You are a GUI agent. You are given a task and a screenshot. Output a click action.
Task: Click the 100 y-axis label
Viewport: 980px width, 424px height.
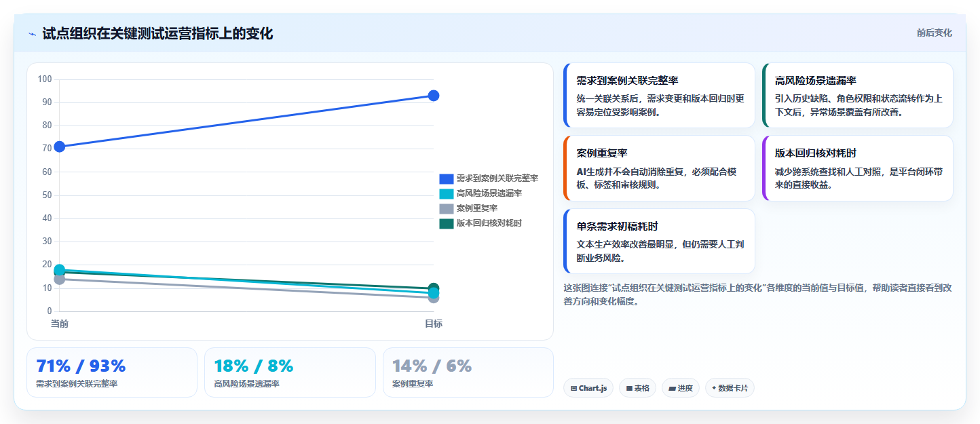[x=45, y=79]
